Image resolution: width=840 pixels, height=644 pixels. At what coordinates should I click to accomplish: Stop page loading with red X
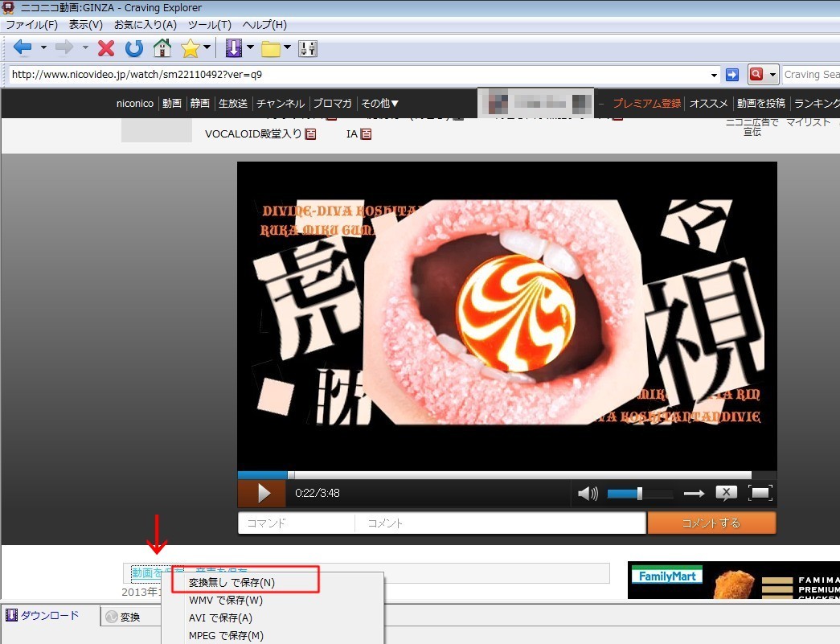[106, 48]
